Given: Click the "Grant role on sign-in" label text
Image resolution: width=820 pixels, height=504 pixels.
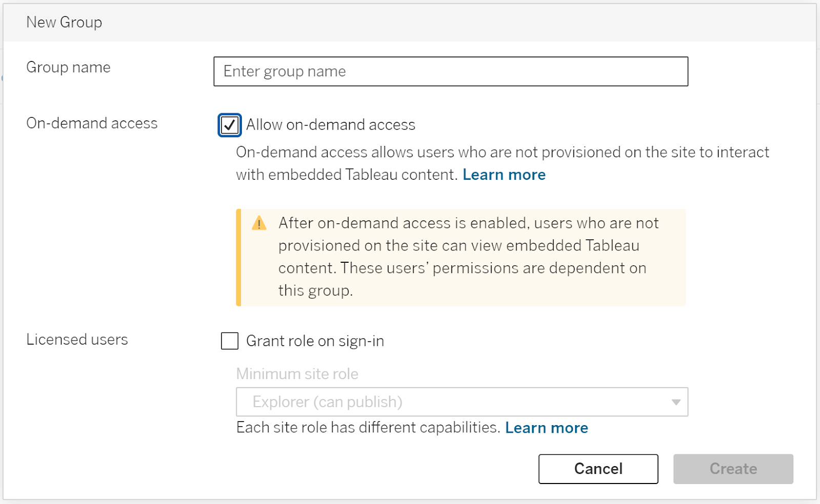Looking at the screenshot, I should point(315,341).
